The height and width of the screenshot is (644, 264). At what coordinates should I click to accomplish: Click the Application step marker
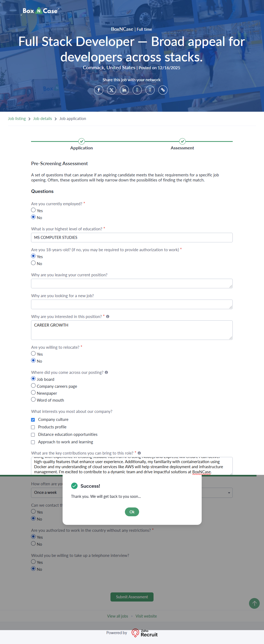82,141
